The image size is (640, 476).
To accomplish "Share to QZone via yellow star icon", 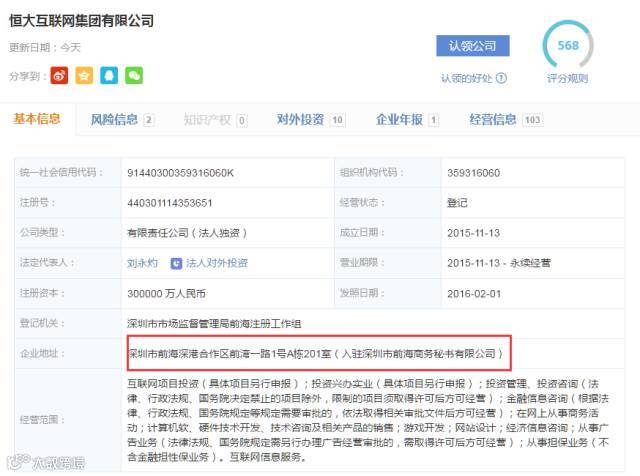I will [84, 76].
